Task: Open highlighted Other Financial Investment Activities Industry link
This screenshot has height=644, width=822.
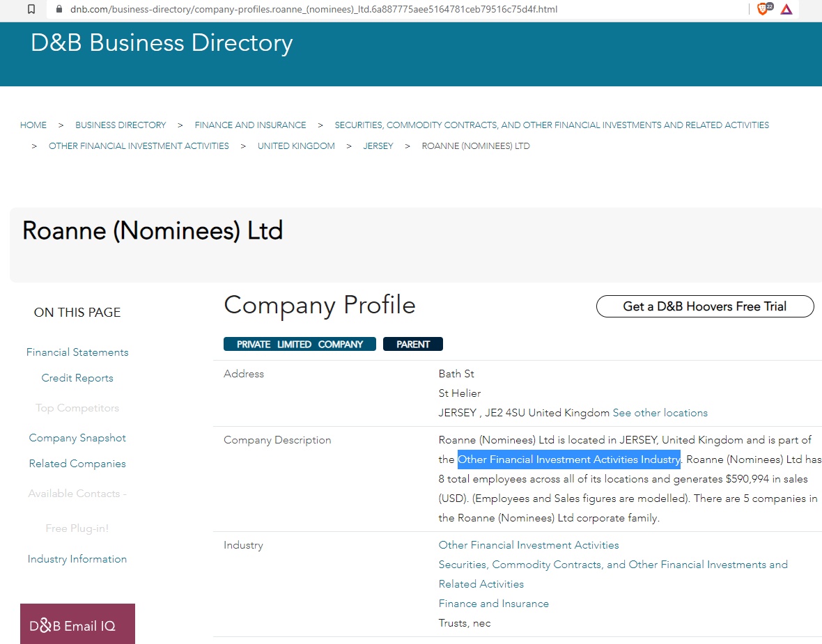Action: click(568, 460)
